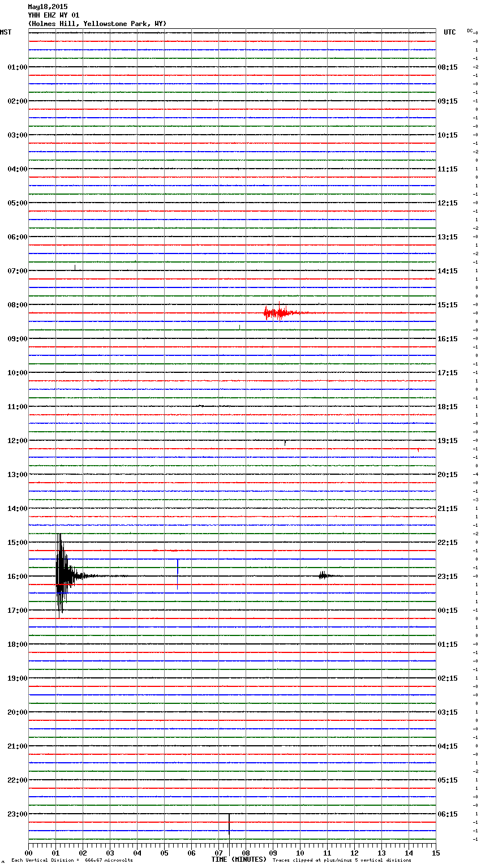Click the DC offset column header

tap(470, 31)
